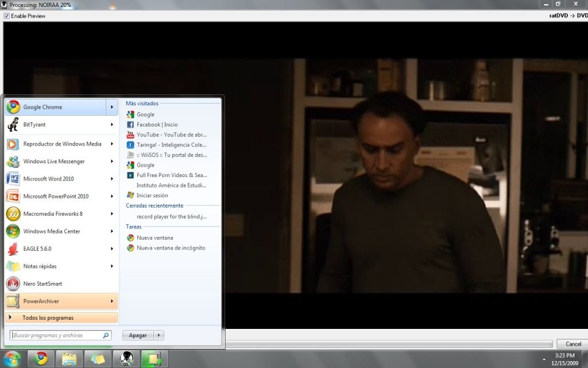Click the video preview frame
The height and width of the screenshot is (368, 588).
pyautogui.click(x=296, y=175)
